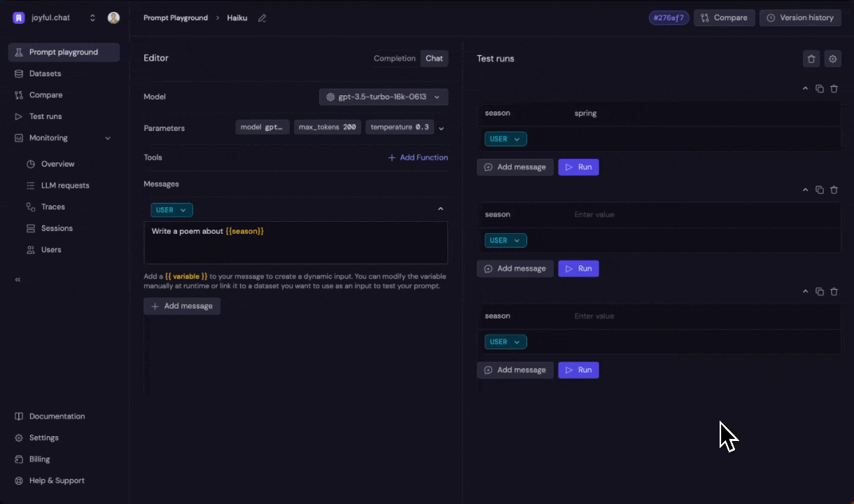Run the third test run
Image resolution: width=854 pixels, height=504 pixels.
(578, 370)
